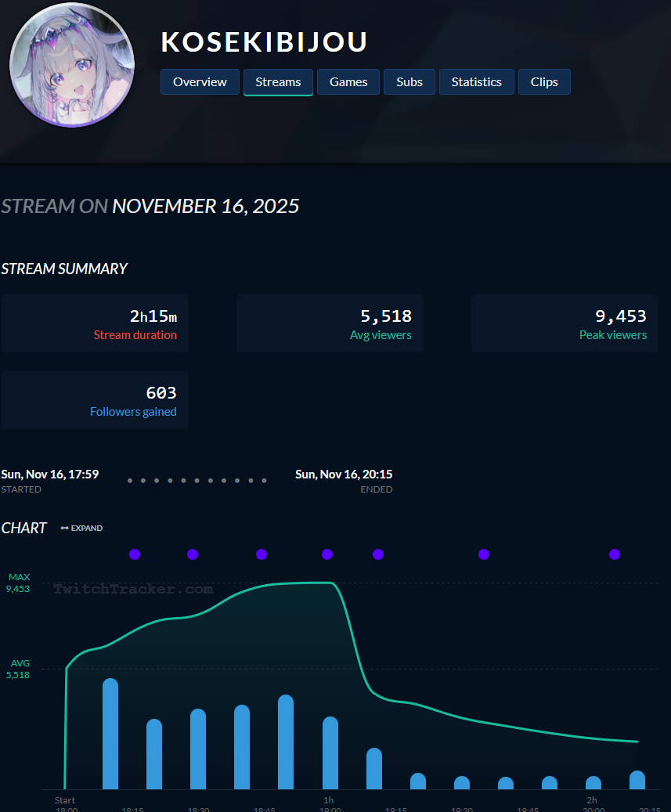
Task: Click the third purple chart marker dot
Action: pyautogui.click(x=262, y=554)
